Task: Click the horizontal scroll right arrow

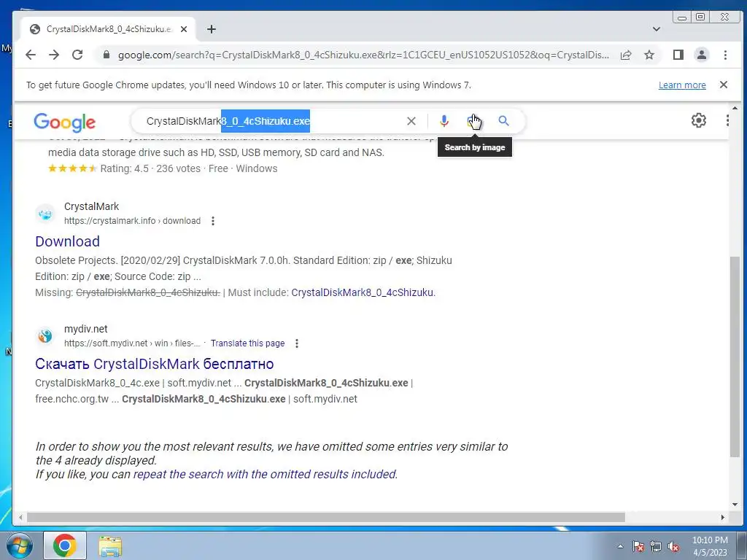Action: tap(723, 517)
